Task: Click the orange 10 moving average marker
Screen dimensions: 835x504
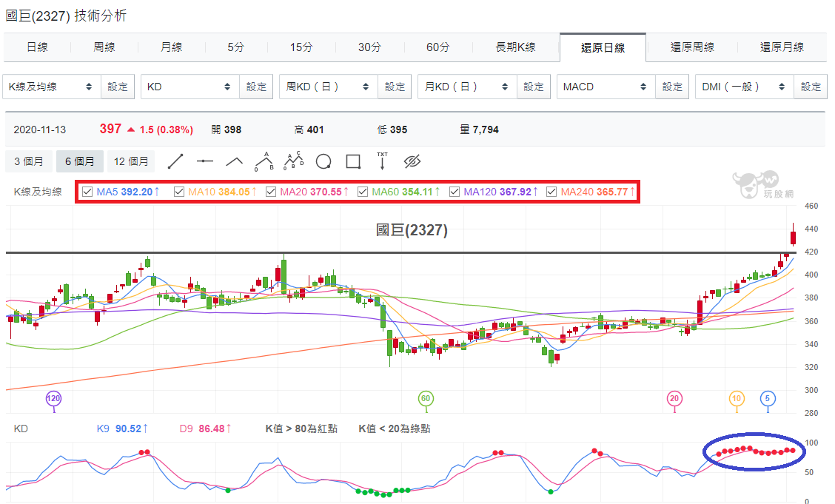Action: click(x=737, y=398)
